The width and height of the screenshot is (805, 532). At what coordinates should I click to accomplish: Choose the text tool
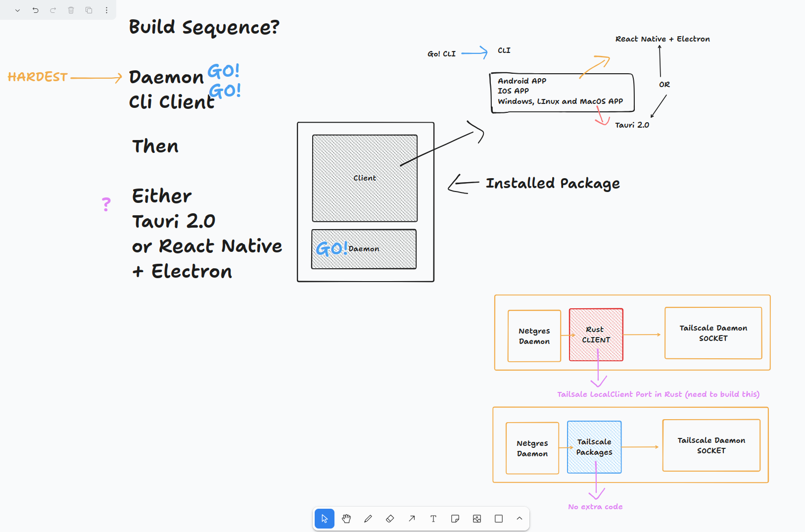[x=433, y=519]
